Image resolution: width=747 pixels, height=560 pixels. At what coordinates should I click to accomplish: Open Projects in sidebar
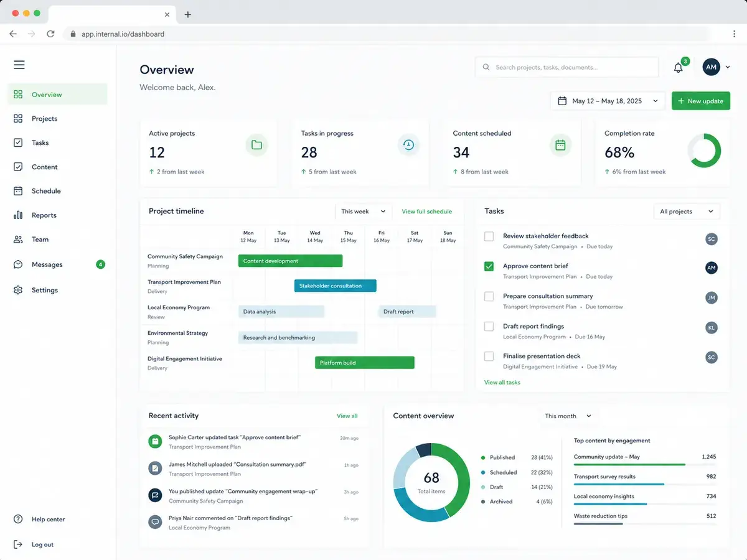pyautogui.click(x=57, y=118)
